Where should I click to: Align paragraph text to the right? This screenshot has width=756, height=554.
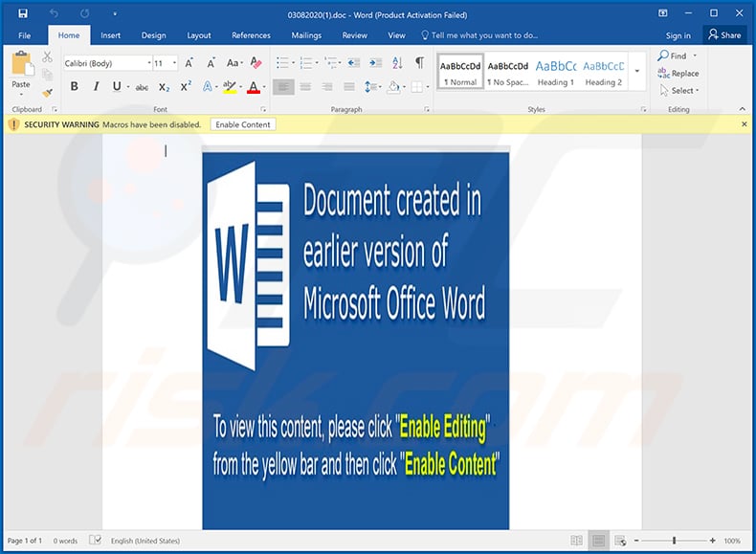click(327, 87)
